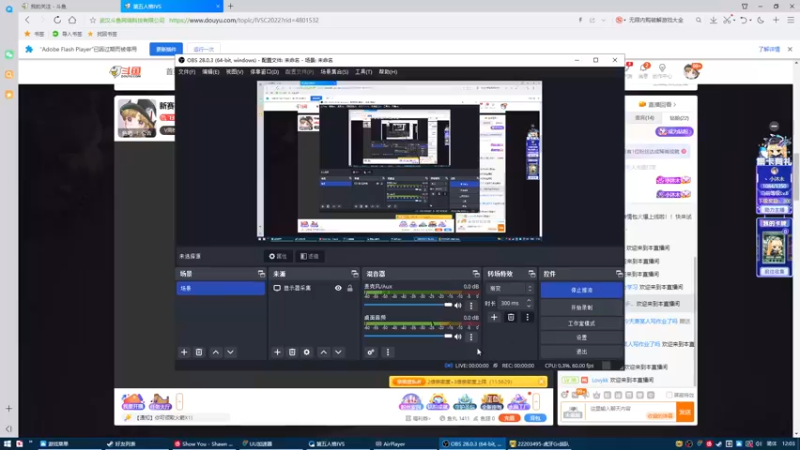This screenshot has height=450, width=800.
Task: Mute the desktop audio channel
Action: tap(458, 337)
